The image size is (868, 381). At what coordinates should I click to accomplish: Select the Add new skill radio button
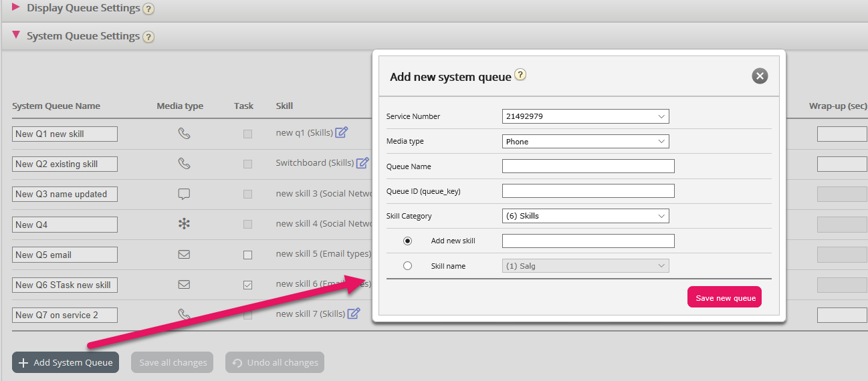[x=408, y=241]
